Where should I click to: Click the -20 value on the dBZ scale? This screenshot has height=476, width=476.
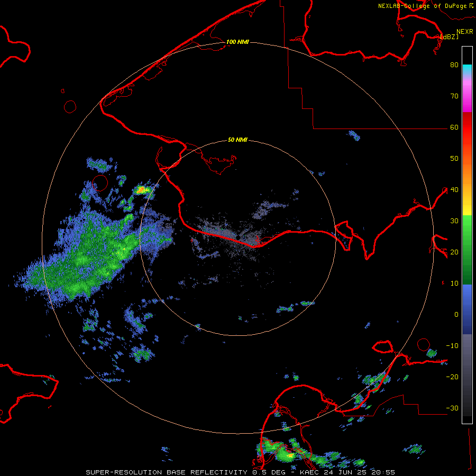(x=452, y=377)
